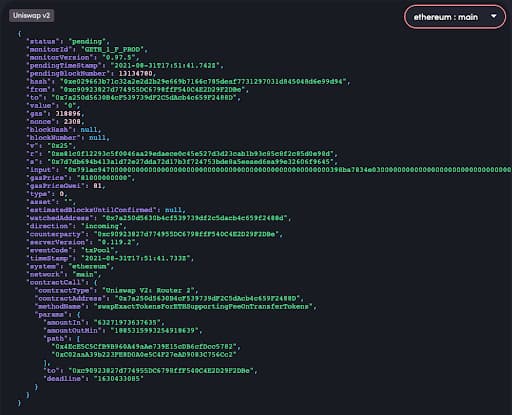512x415 pixels.
Task: Select the "status": "pending" line
Action: (68, 41)
